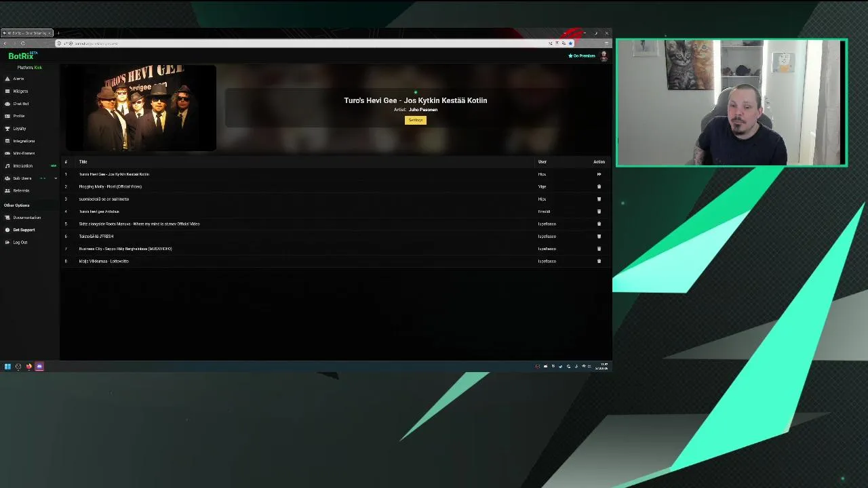Open the user avatar menu
This screenshot has width=868, height=488.
tap(604, 56)
